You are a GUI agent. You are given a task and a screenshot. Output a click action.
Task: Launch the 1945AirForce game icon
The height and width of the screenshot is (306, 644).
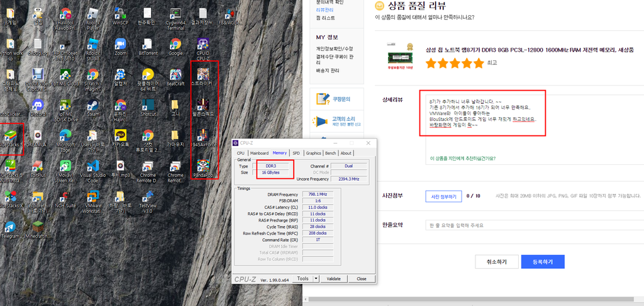point(204,138)
